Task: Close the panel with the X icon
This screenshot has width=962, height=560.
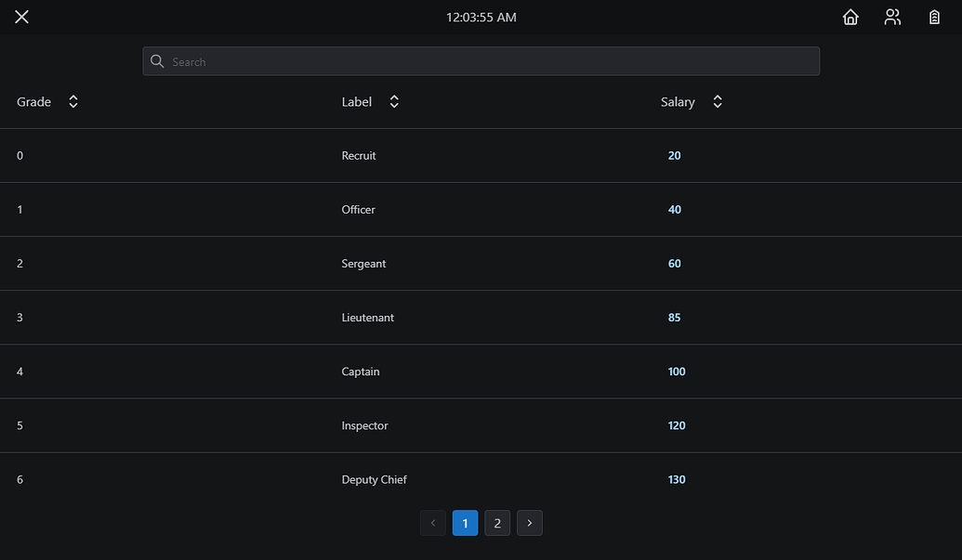Action: tap(21, 17)
